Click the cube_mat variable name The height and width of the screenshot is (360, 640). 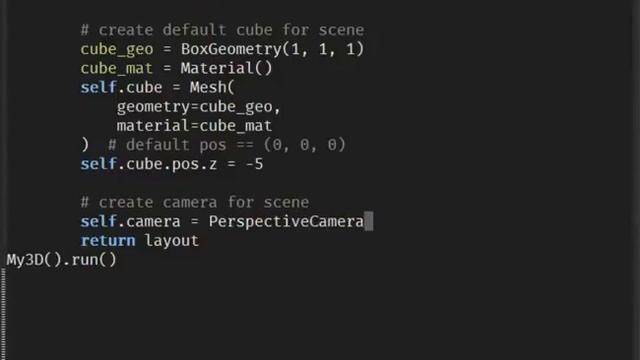[x=117, y=69]
